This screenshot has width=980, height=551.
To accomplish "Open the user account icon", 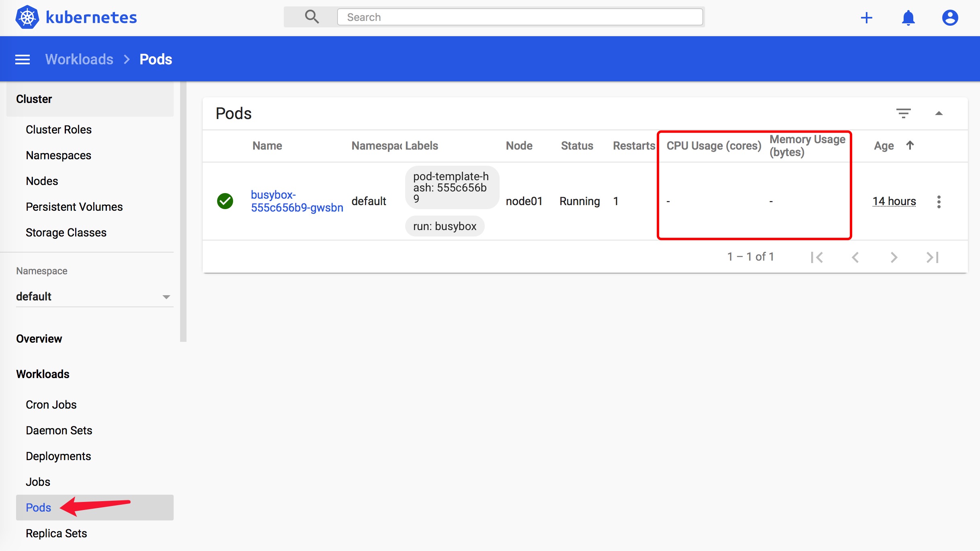I will pos(950,18).
